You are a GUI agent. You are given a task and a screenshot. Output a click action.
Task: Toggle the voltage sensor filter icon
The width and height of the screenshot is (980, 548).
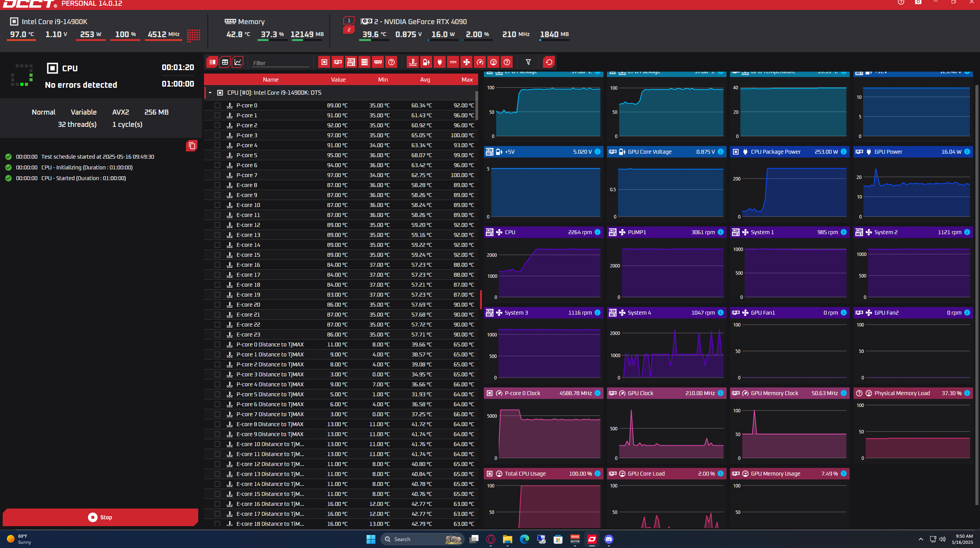[x=426, y=62]
